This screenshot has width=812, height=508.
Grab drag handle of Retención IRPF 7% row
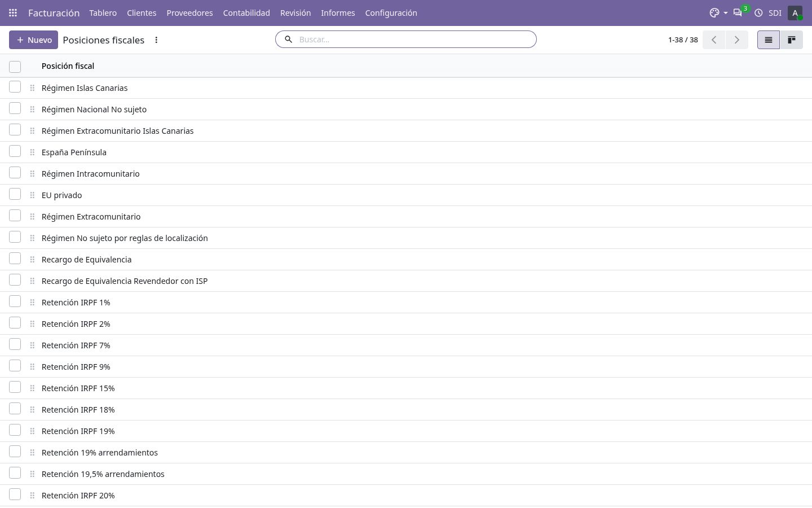32,345
